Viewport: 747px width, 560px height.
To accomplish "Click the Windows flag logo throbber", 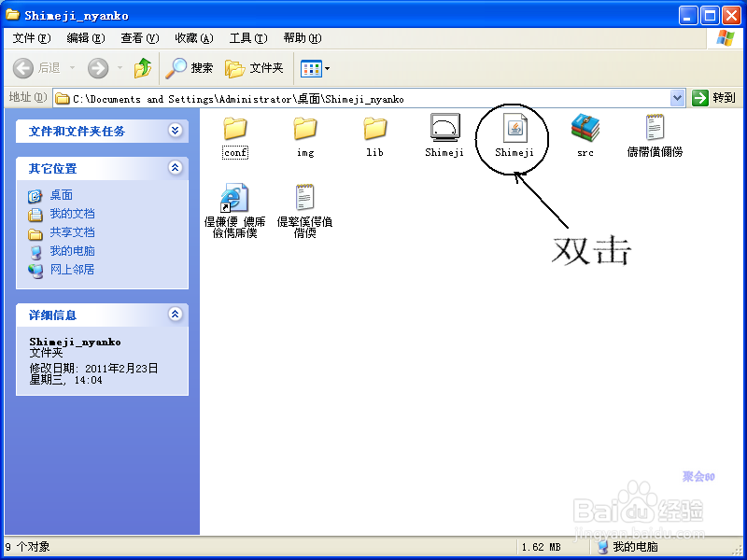I will click(726, 38).
